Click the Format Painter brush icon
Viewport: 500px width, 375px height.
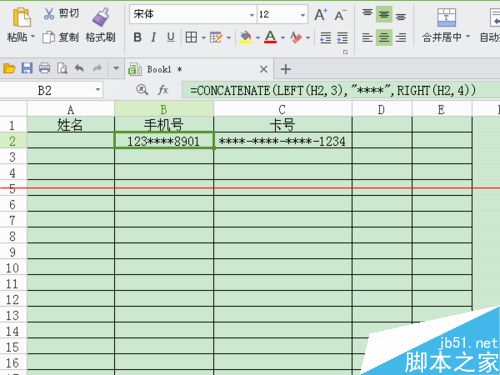(x=101, y=17)
